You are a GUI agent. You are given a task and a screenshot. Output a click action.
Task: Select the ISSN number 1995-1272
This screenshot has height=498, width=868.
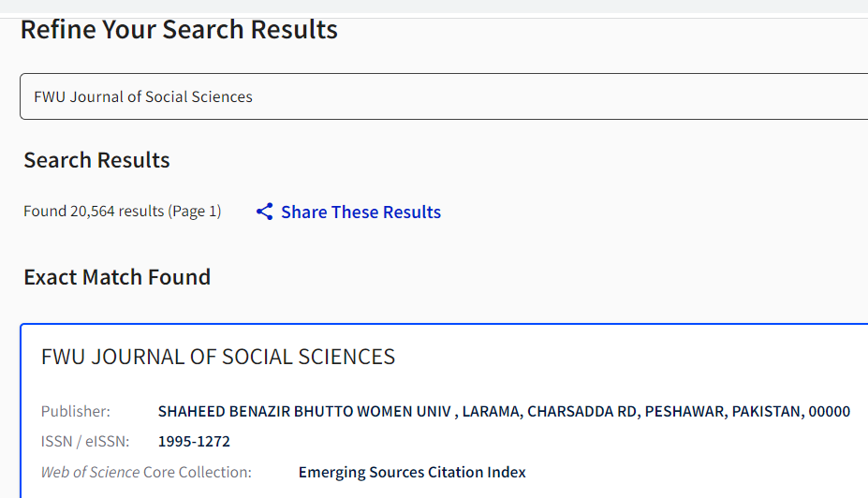coord(194,441)
